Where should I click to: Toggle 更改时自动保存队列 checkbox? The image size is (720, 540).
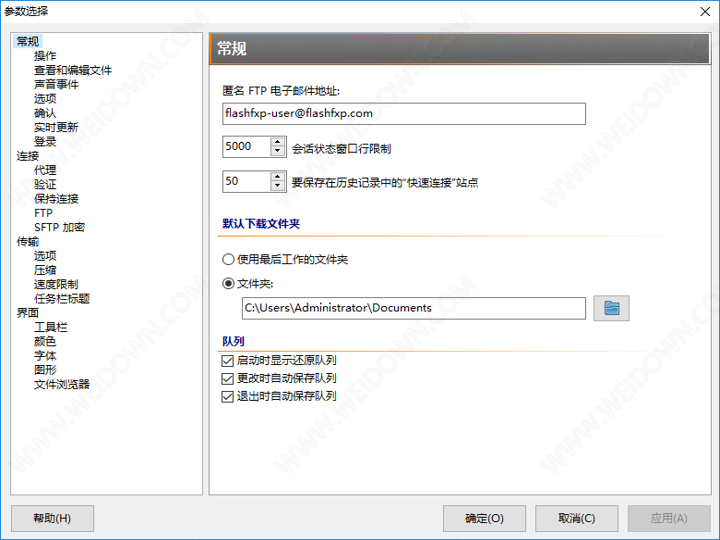point(228,379)
